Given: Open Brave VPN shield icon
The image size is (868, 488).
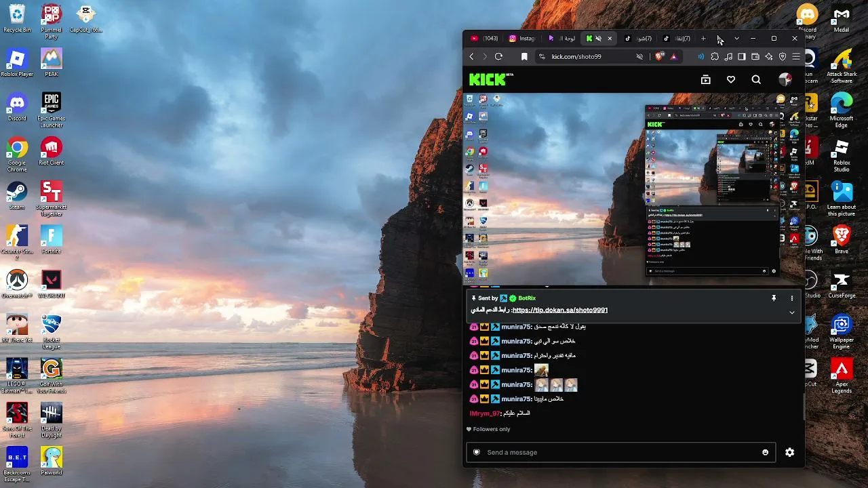Looking at the screenshot, I should click(783, 57).
